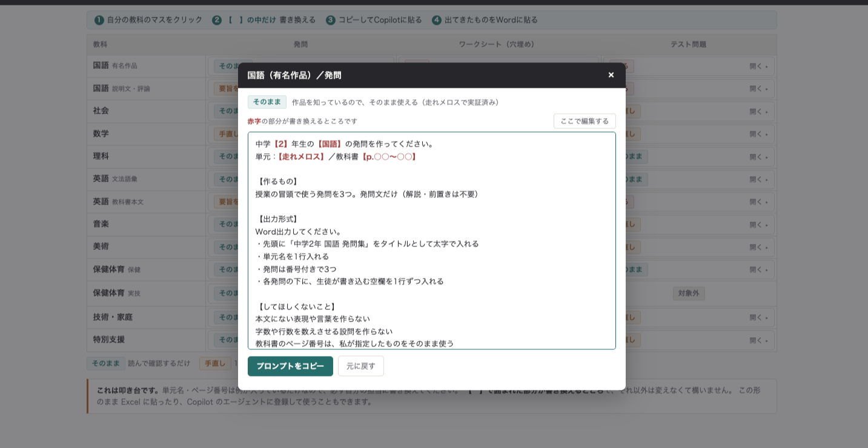
Task: Expand 開く in the 英語 文法語彙 row
Action: coord(758,179)
